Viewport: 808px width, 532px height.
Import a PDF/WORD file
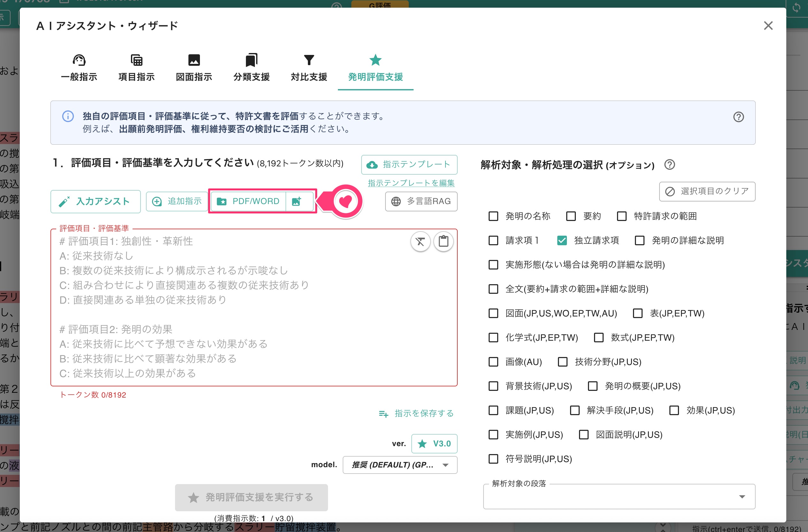pyautogui.click(x=248, y=201)
